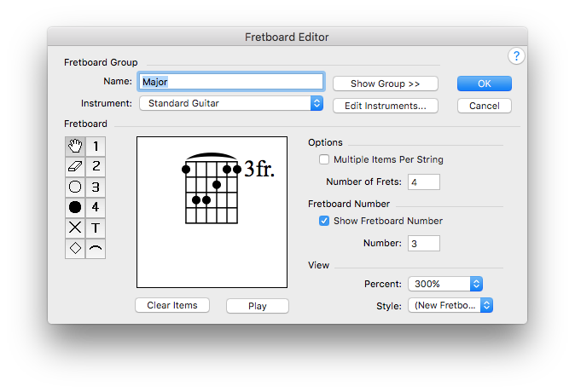This screenshot has height=392, width=575.
Task: Open the Percent zoom dropdown
Action: coord(445,284)
